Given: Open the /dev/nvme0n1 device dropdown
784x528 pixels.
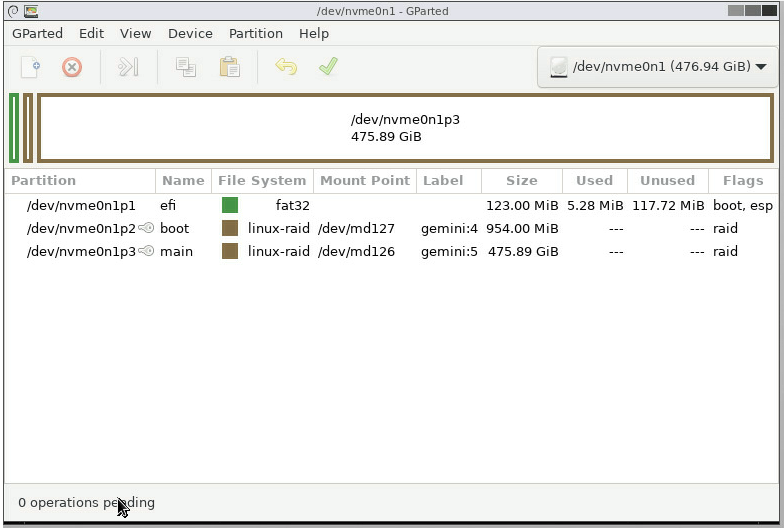Looking at the screenshot, I should point(658,67).
